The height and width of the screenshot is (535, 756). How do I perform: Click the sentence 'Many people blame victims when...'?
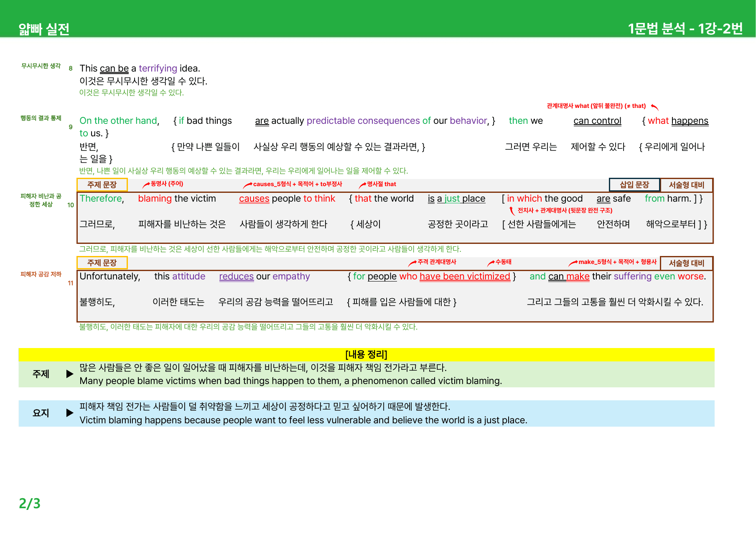tap(291, 381)
